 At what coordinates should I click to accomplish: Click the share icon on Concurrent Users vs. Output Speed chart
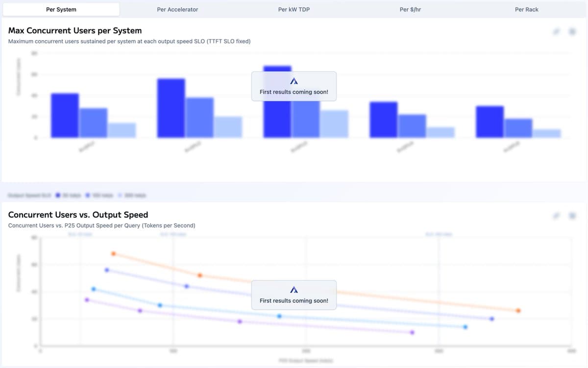pyautogui.click(x=556, y=215)
